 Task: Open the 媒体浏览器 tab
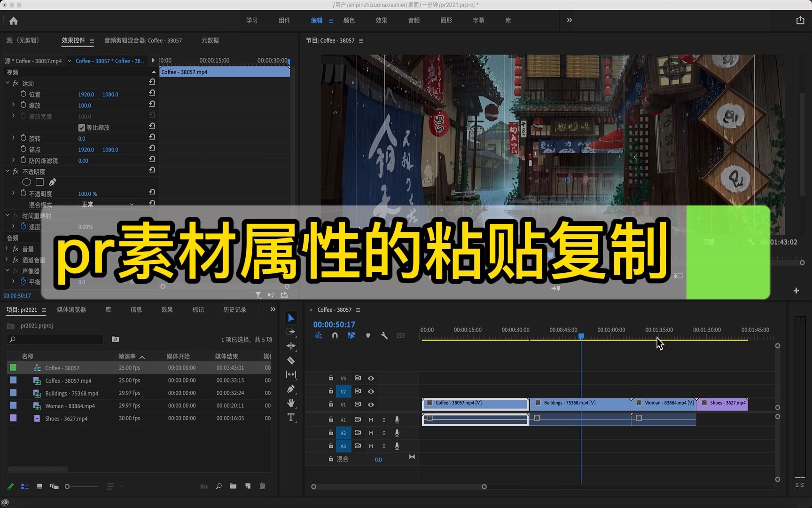point(71,310)
